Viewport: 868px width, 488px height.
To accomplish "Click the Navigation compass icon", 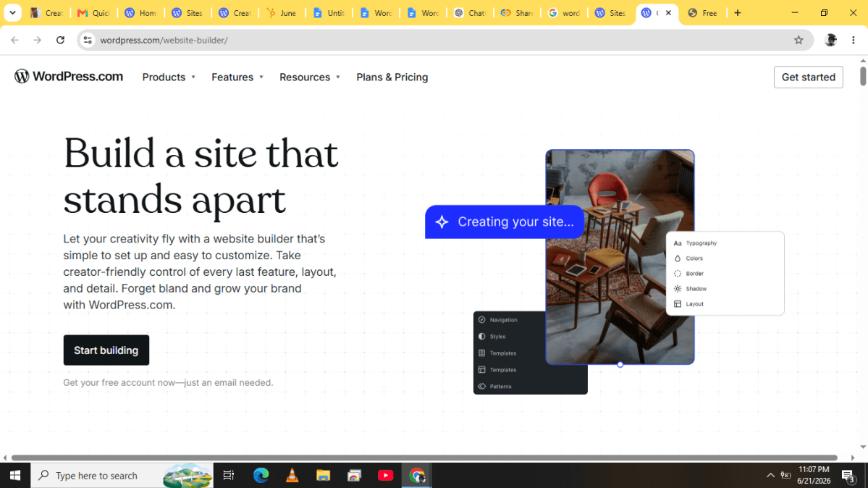I will pyautogui.click(x=481, y=319).
